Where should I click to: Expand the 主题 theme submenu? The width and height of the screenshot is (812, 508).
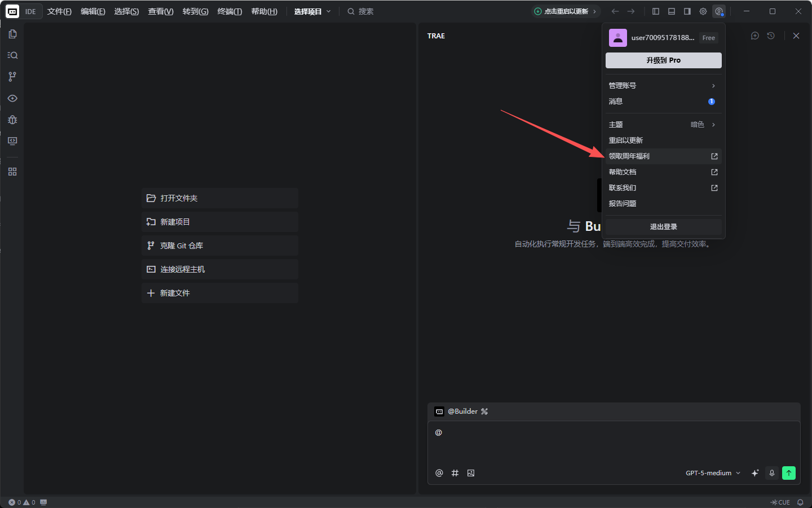(x=663, y=125)
